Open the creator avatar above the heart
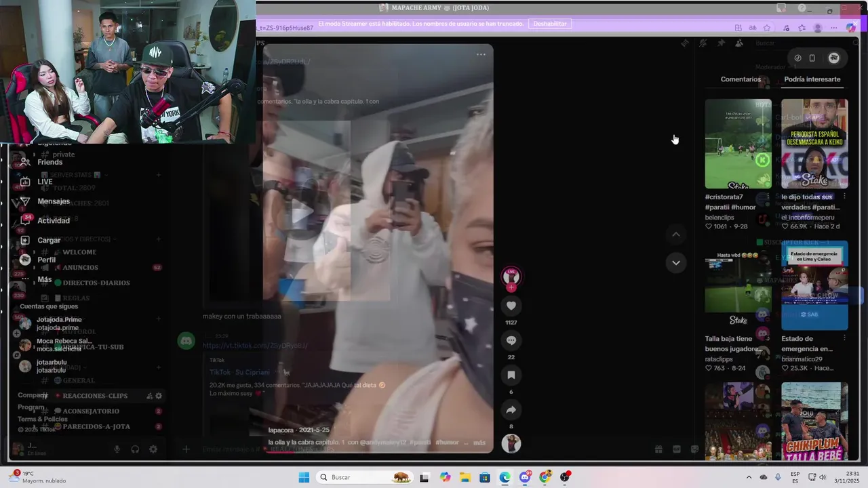868x488 pixels. pos(511,277)
